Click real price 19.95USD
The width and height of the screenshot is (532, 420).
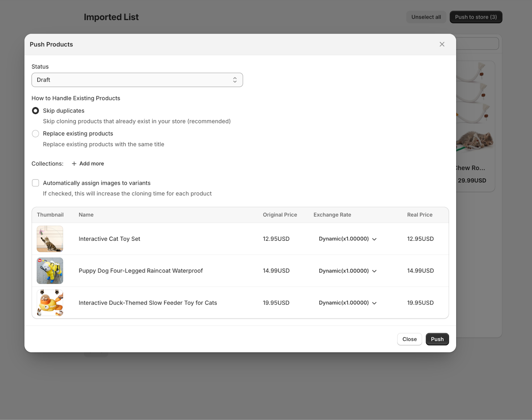421,303
